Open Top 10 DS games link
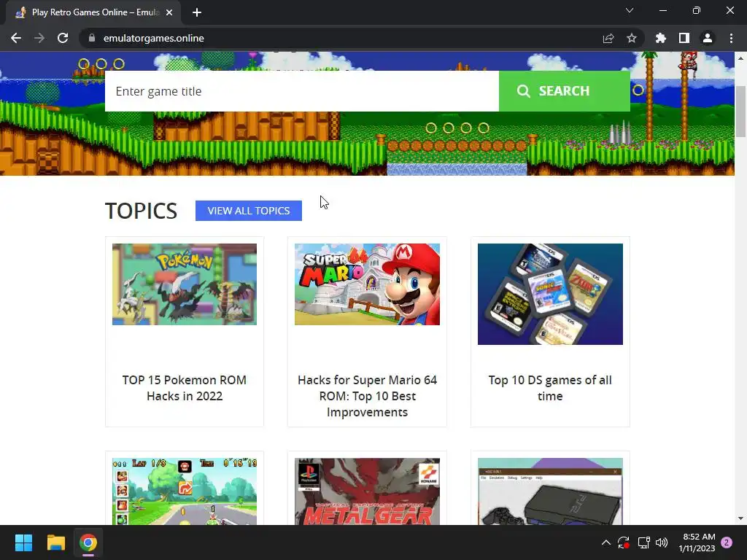Image resolution: width=747 pixels, height=560 pixels. pyautogui.click(x=550, y=388)
